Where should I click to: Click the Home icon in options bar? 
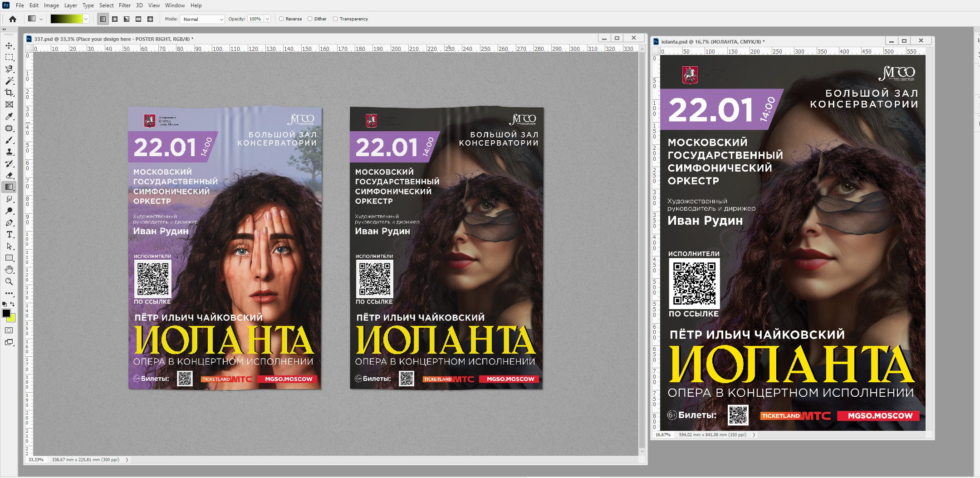pos(13,19)
